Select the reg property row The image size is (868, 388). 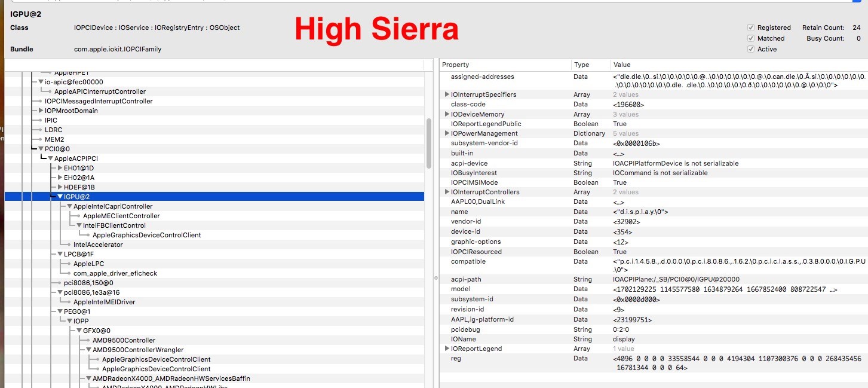tap(654, 363)
